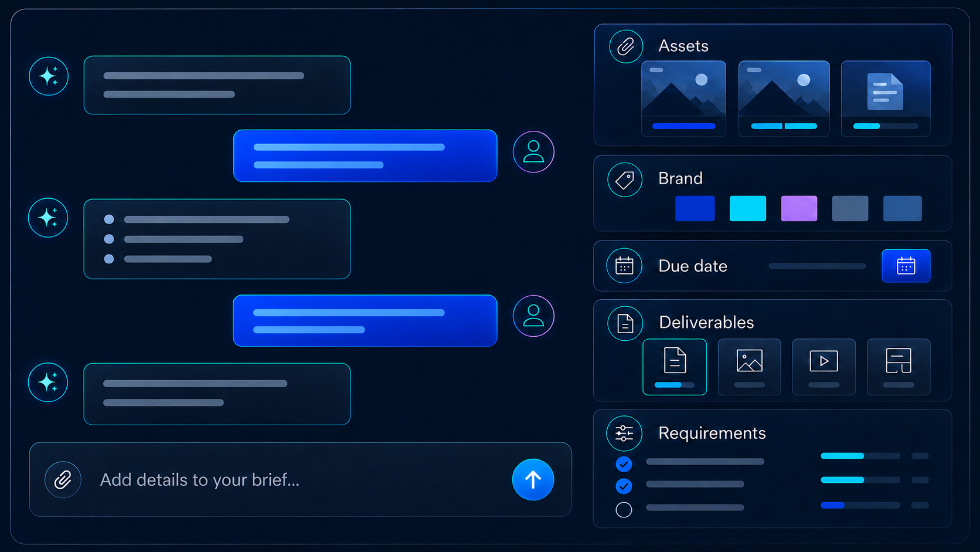Pick the dark blue brand swatch
The height and width of the screenshot is (552, 980).
(x=695, y=208)
